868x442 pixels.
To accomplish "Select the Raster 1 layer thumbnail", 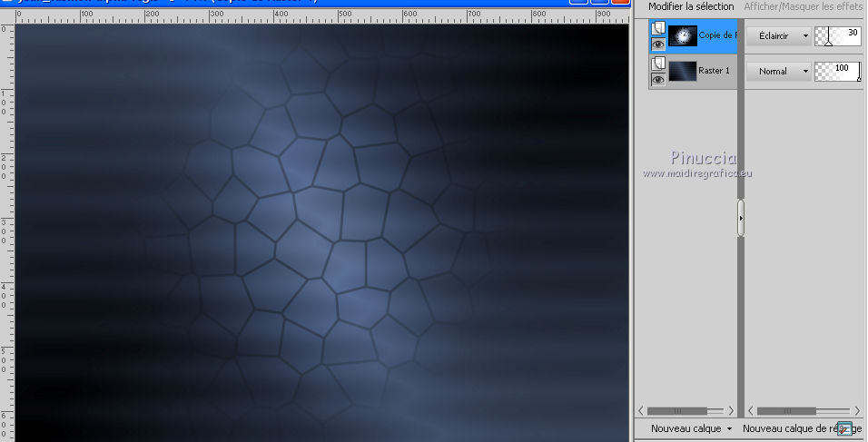I will click(683, 72).
